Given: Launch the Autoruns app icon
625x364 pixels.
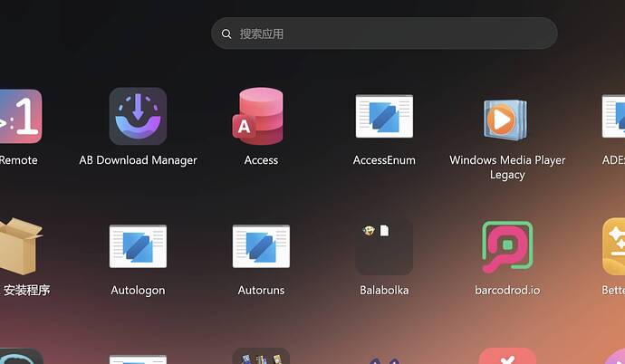Looking at the screenshot, I should 261,246.
